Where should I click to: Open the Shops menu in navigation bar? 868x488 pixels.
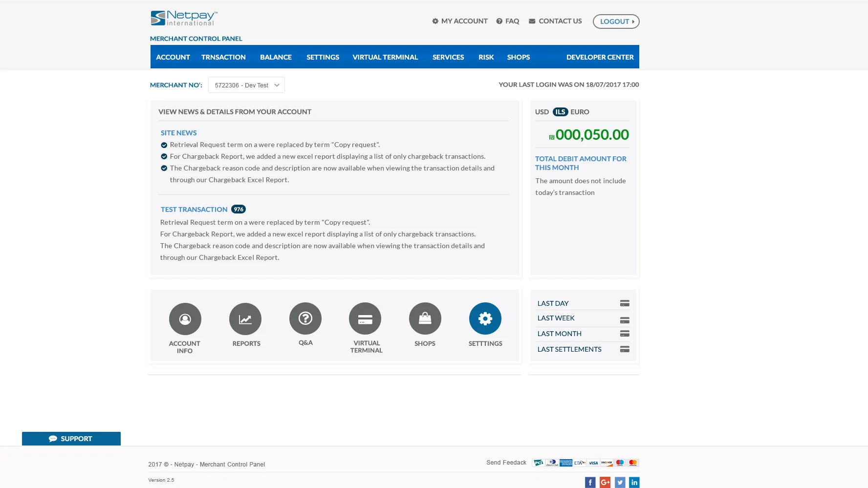519,57
